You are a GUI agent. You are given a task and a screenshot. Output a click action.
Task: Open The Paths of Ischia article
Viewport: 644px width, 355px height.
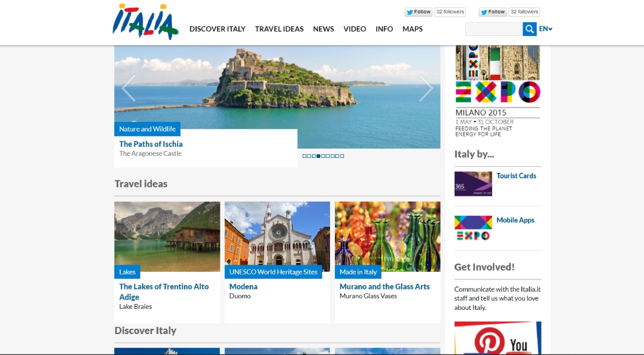tap(151, 144)
